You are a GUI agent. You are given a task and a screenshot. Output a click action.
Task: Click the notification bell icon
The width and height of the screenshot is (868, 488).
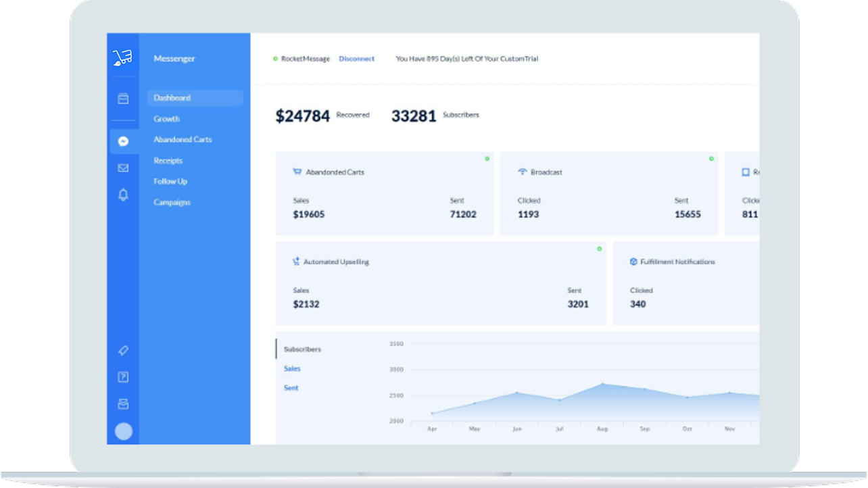tap(123, 195)
